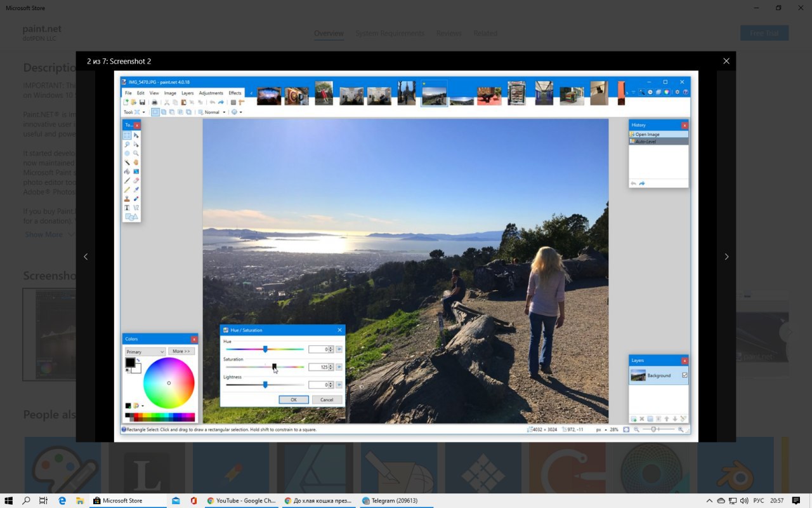Toggle the Colors window icon in title bar
The image size is (812, 508).
tap(667, 92)
